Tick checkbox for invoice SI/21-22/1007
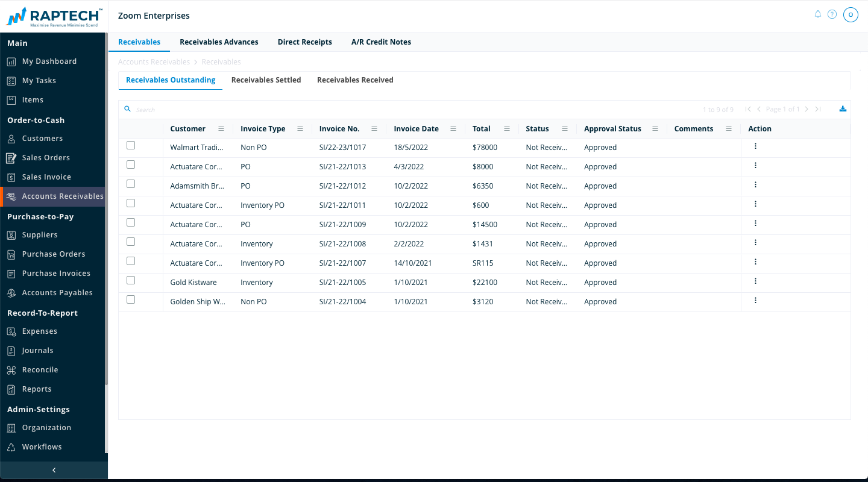 click(131, 261)
